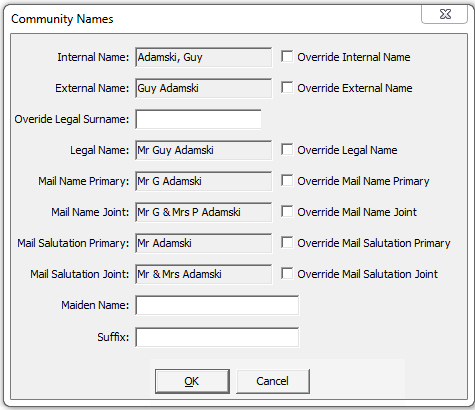Click the 'Community Names' title text
Viewport: 475px width, 410px height.
point(62,19)
